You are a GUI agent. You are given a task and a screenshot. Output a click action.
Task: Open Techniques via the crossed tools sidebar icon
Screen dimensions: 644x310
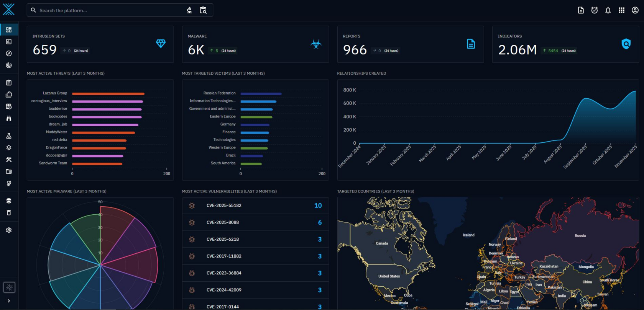(x=9, y=160)
